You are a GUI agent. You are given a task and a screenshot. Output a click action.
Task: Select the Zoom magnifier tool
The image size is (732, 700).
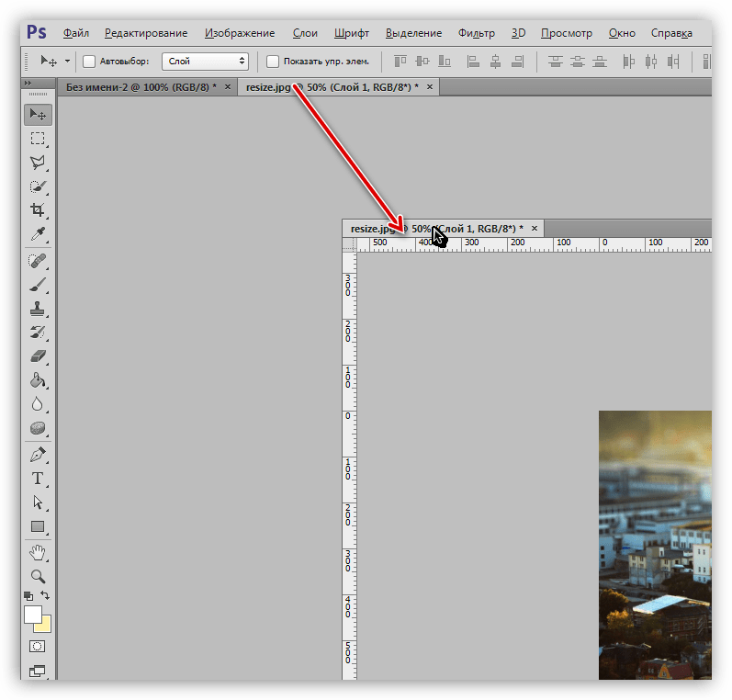[x=38, y=576]
